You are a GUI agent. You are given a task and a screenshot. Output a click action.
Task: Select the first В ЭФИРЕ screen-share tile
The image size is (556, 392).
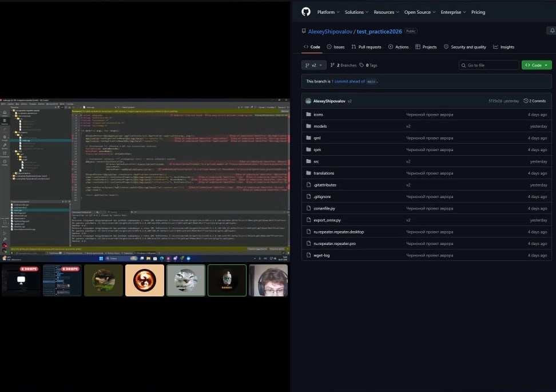[x=21, y=280]
